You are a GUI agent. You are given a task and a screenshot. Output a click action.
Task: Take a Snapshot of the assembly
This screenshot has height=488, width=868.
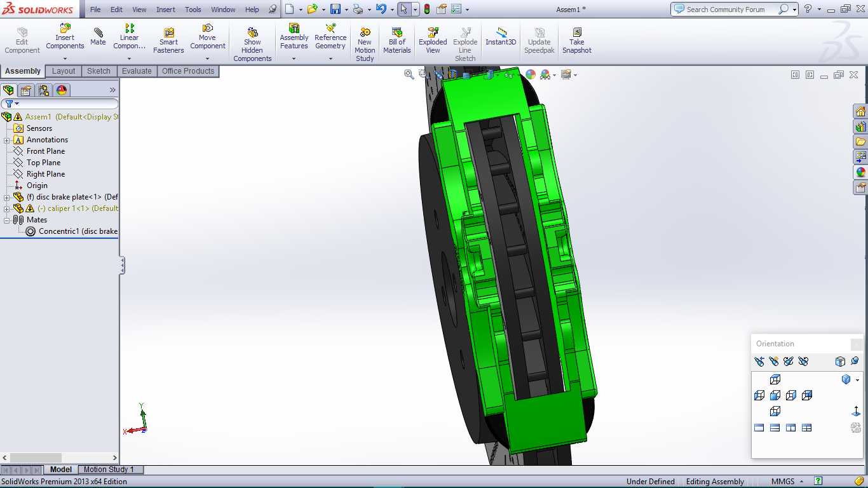(577, 41)
